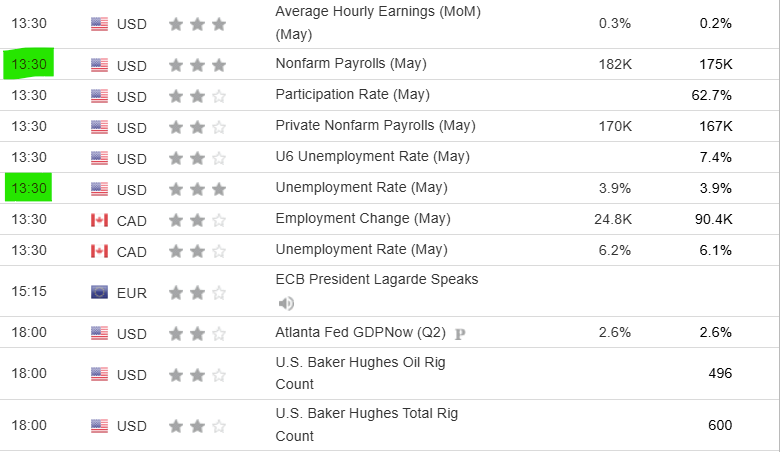Click the empty third star for Participation Rate

click(x=219, y=96)
